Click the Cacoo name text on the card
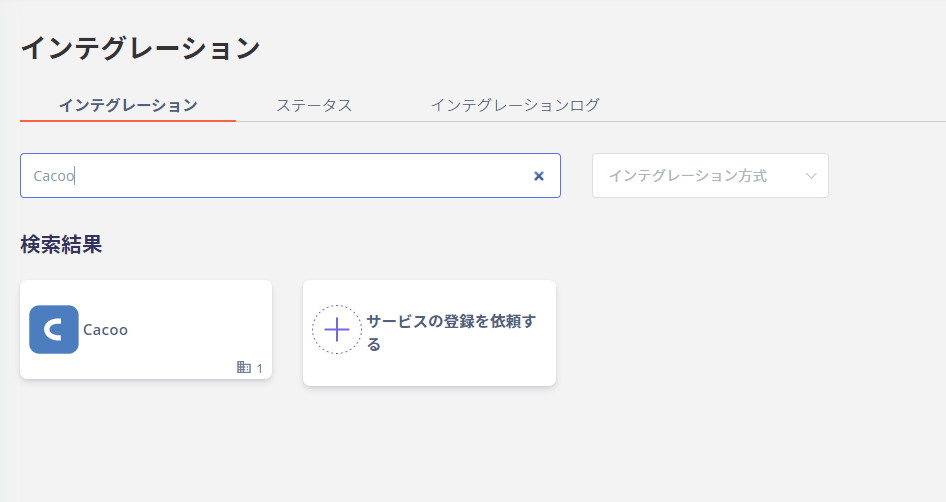This screenshot has height=502, width=946. [x=106, y=330]
